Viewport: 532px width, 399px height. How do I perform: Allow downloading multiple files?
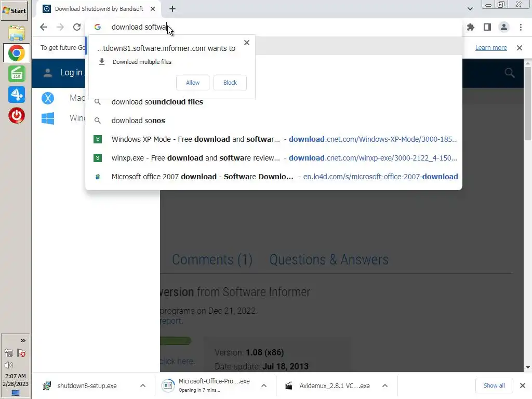[193, 83]
